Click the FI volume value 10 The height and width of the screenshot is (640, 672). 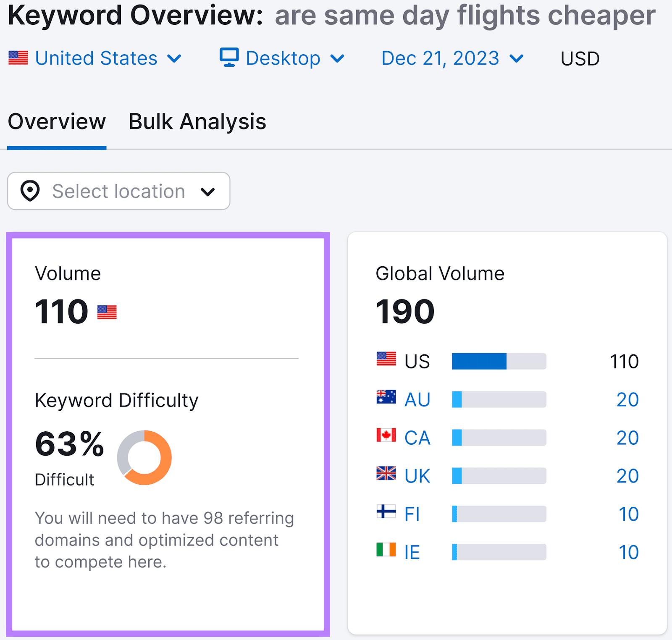pos(629,514)
